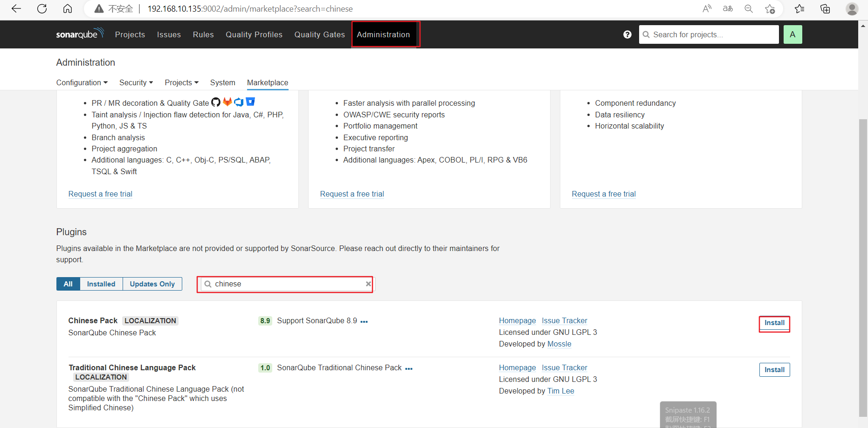The width and height of the screenshot is (868, 428).
Task: Open the favorites list icon
Action: point(799,9)
